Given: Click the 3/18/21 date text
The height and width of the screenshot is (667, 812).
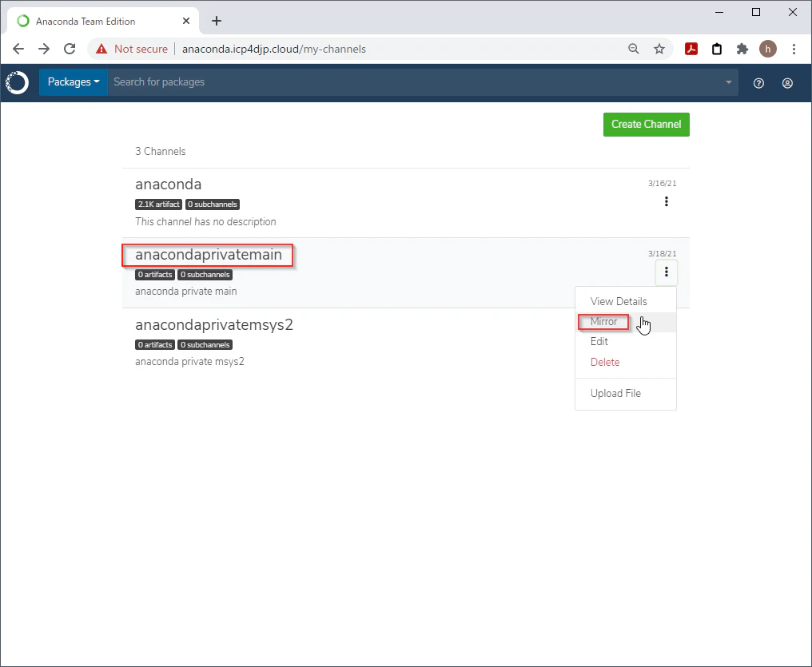Looking at the screenshot, I should [x=663, y=253].
